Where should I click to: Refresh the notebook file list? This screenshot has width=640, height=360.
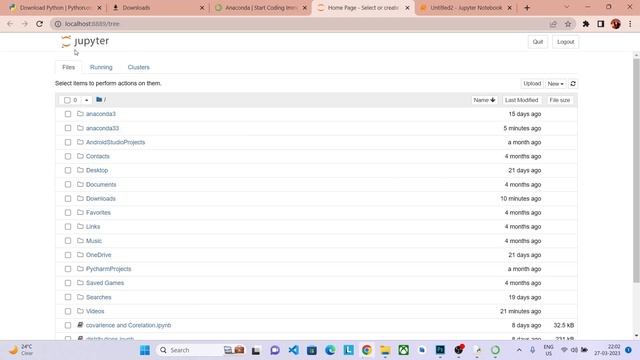(x=573, y=84)
